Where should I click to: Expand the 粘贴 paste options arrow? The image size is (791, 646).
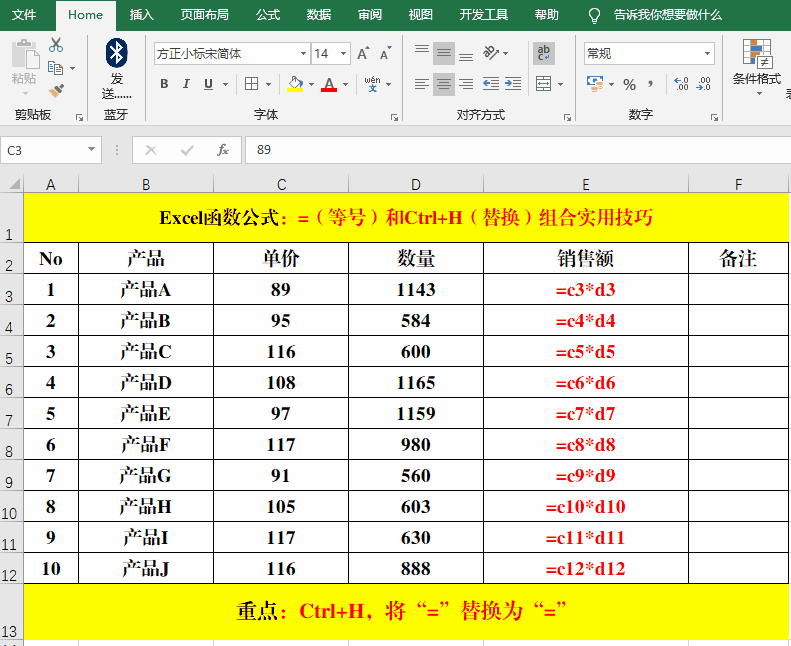pyautogui.click(x=25, y=94)
